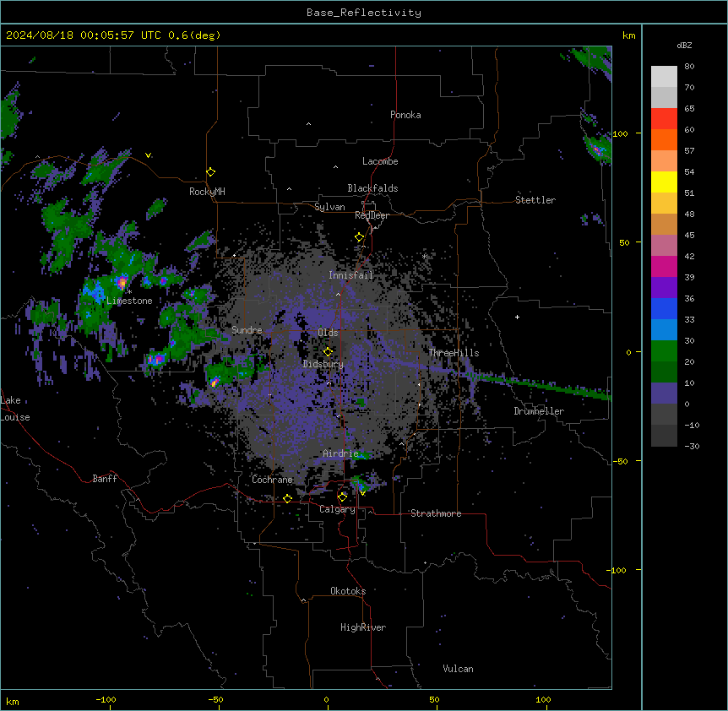This screenshot has height=711, width=728.
Task: Click the blue 36 dBZ legend swatch
Action: (x=664, y=308)
